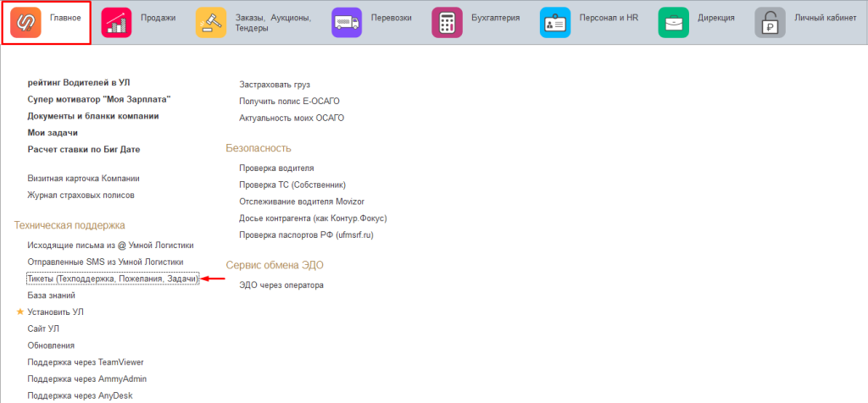
Task: Open Персонал и HR section
Action: tap(609, 18)
